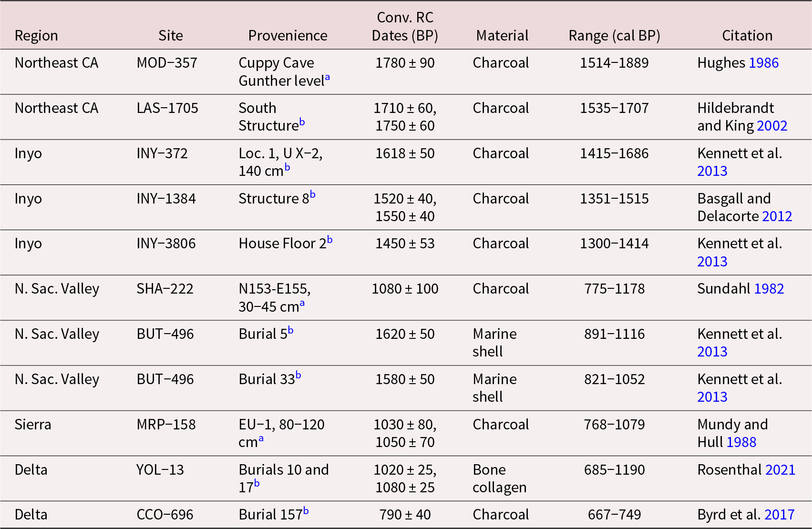Follow the Basgall and Delacorte 2012 link

[777, 216]
